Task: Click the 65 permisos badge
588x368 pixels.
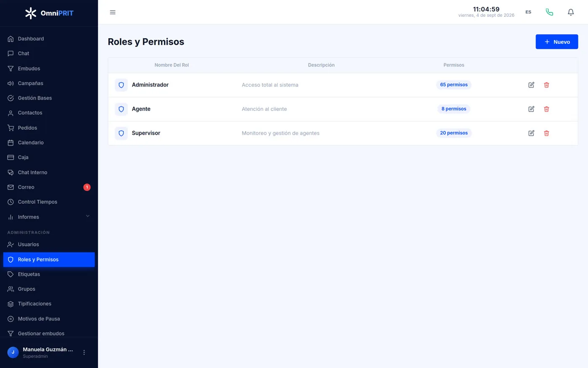Action: (x=454, y=85)
